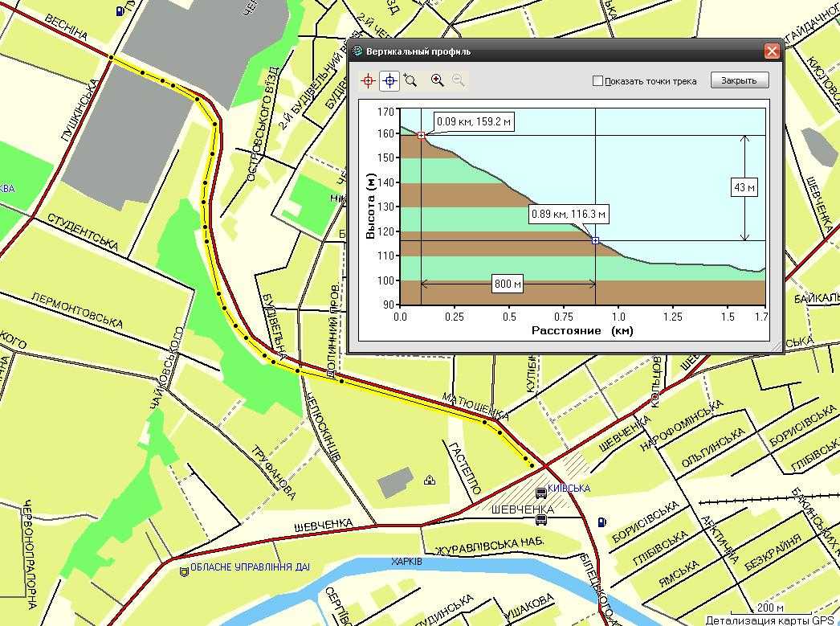840x626 pixels.
Task: Click the greyed-out zoom out magnifier icon
Action: point(458,80)
